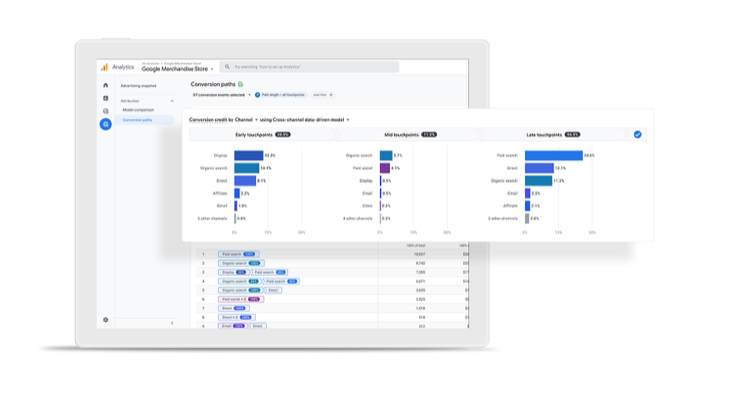Click the Path length all touchpoints filter chip
The width and height of the screenshot is (751, 398).
pos(280,95)
